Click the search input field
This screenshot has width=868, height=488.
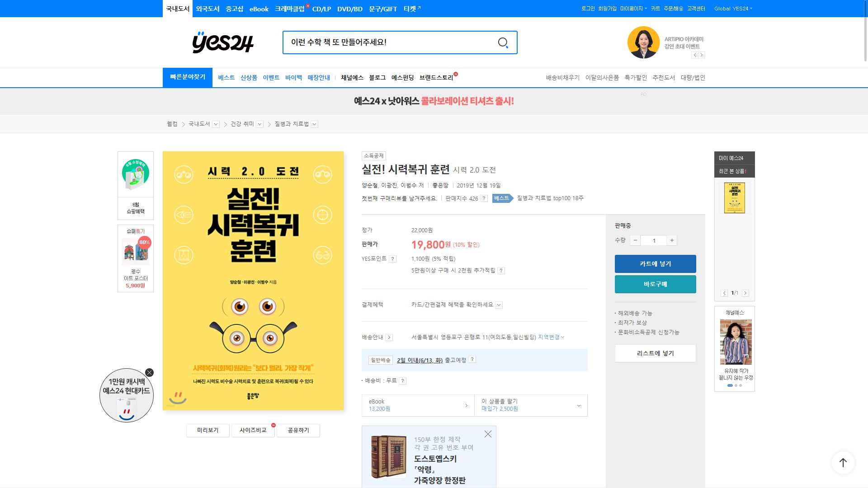pos(389,42)
